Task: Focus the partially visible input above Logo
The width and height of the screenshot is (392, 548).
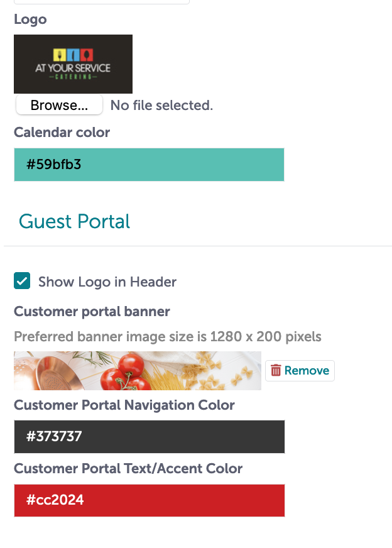Action: tap(102, 2)
